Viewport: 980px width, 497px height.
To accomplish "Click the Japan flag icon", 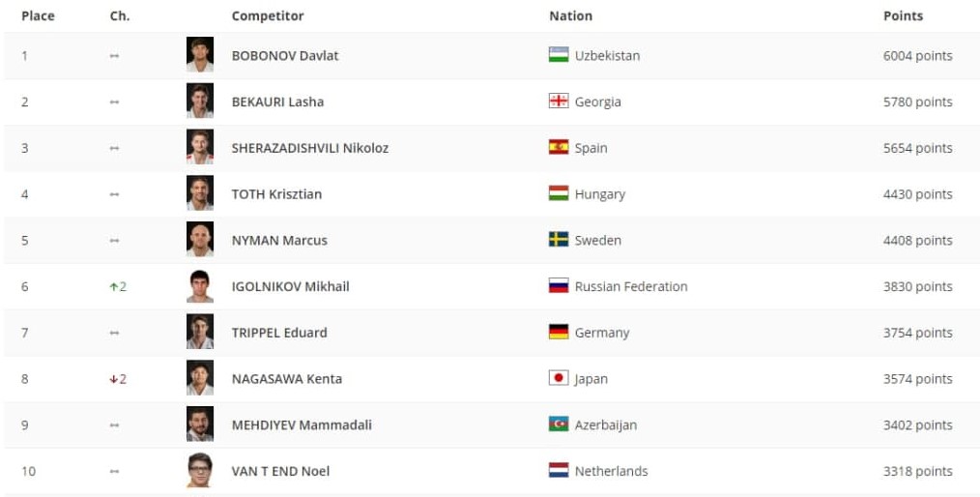I will point(559,378).
